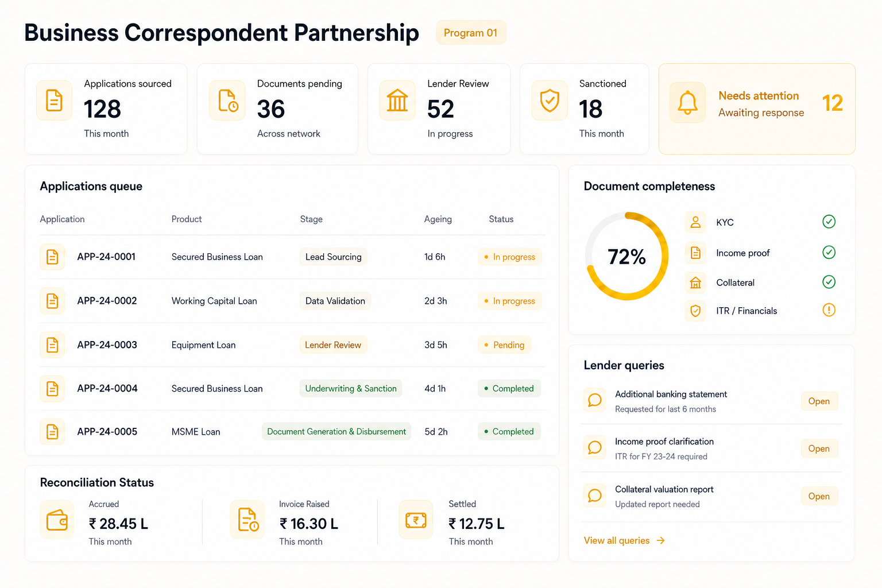Click the document clock icon for Documents pending

click(227, 100)
